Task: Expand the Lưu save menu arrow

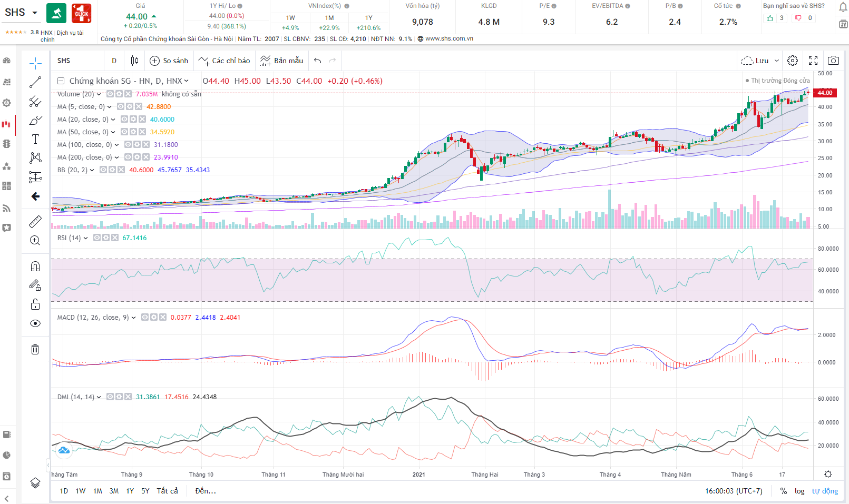Action: [x=776, y=61]
